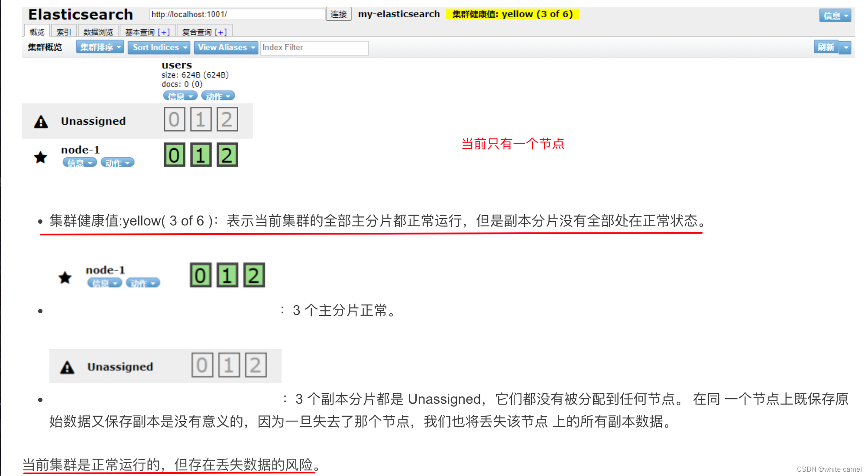Click the Elasticsearch logo

80,14
